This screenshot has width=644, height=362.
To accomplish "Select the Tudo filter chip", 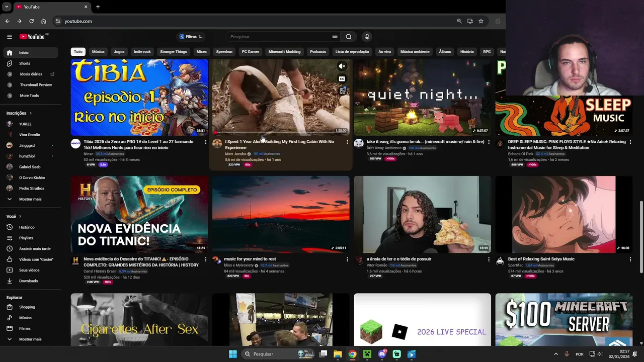I will [x=78, y=52].
